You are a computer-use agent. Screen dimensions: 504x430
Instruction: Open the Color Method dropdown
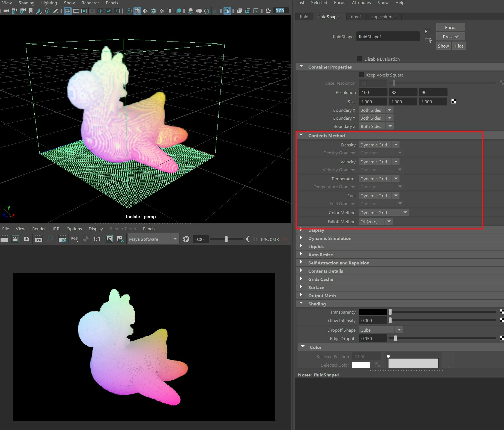pyautogui.click(x=384, y=213)
